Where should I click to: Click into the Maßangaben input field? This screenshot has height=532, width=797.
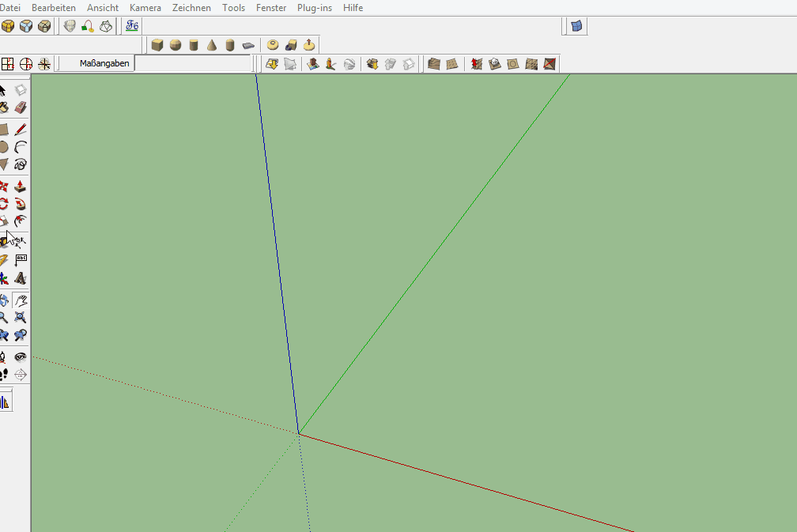point(193,63)
